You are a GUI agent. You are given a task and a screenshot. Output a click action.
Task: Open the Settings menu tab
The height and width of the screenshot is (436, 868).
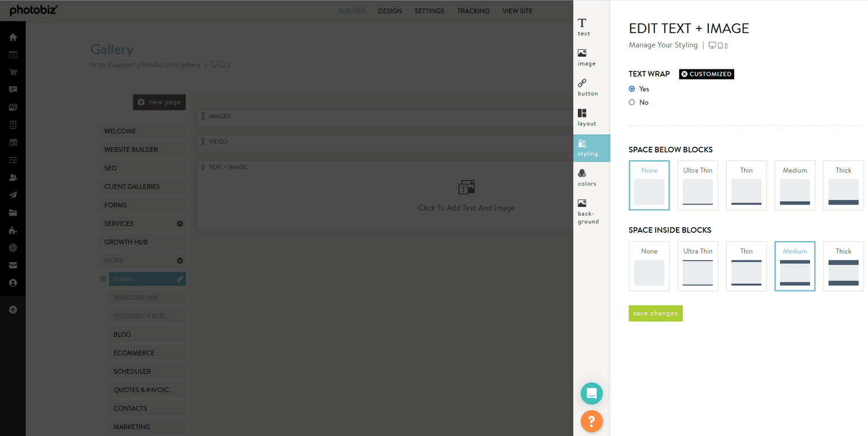click(x=429, y=11)
